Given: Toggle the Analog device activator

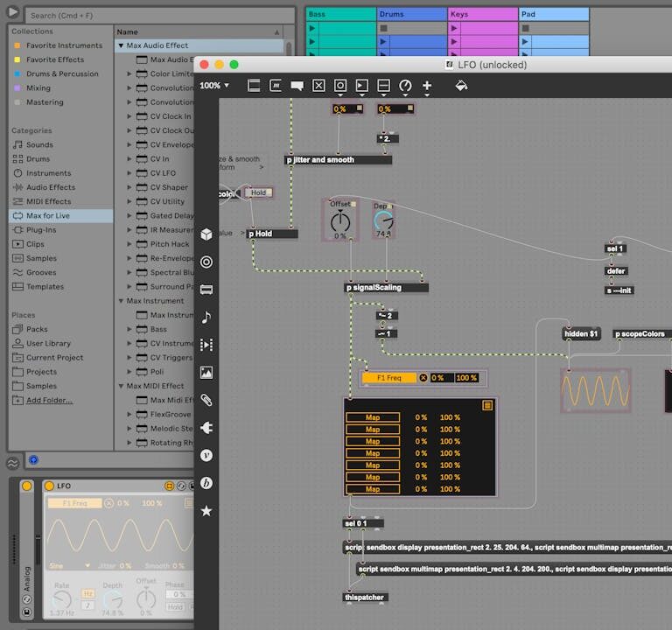Looking at the screenshot, I should (26, 486).
